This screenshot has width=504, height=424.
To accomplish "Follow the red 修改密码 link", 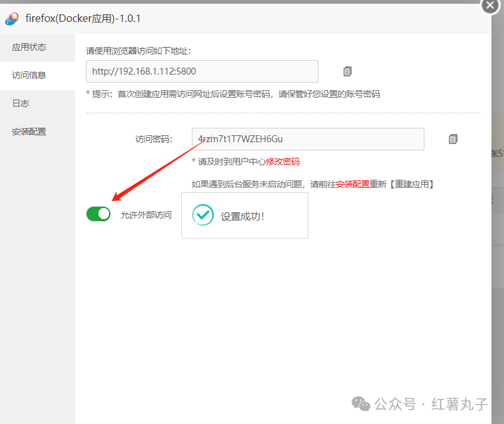I will (283, 162).
